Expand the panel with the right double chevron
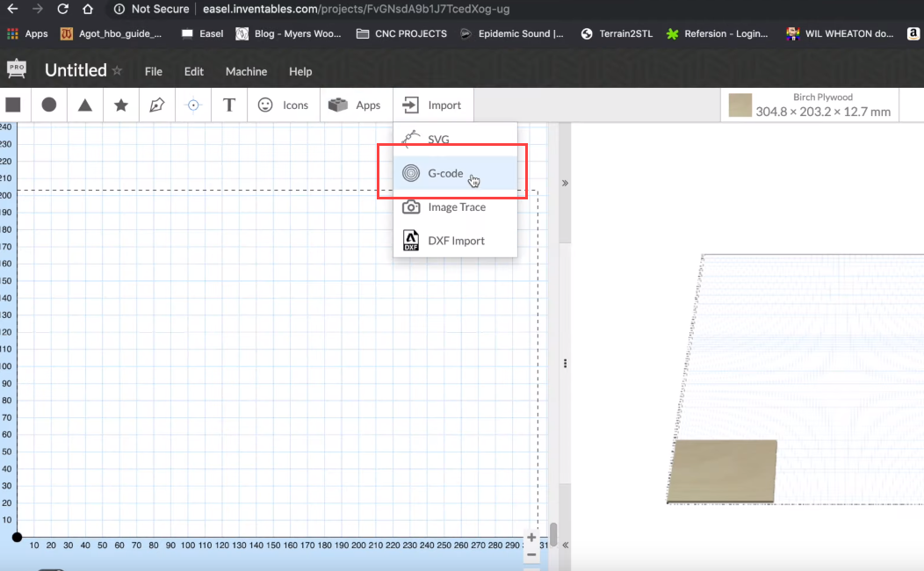The image size is (924, 571). click(565, 184)
